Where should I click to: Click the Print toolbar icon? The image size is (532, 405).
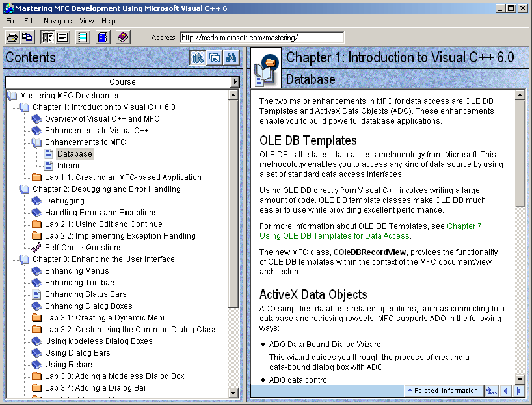12,37
